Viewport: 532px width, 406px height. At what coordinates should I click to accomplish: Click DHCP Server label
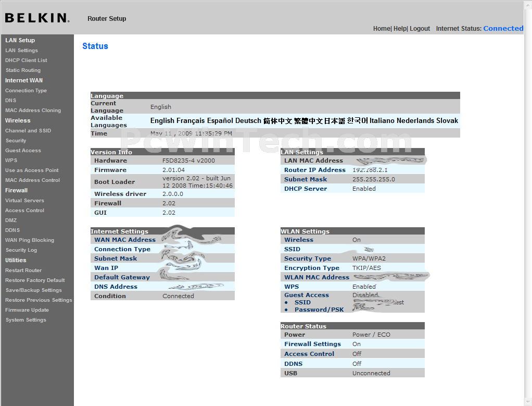(306, 189)
